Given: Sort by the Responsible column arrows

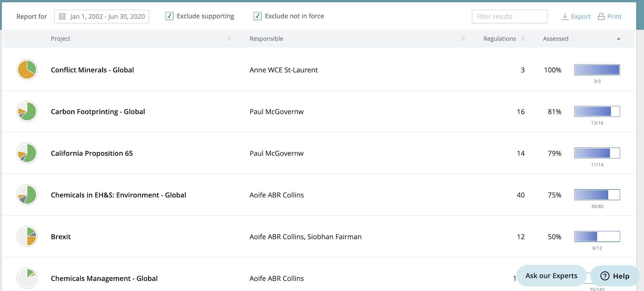Looking at the screenshot, I should tap(463, 39).
